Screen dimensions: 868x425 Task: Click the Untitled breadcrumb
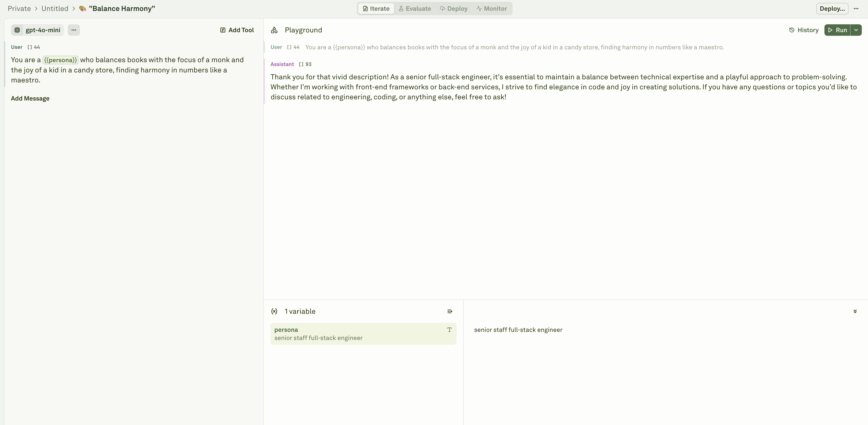coord(55,9)
